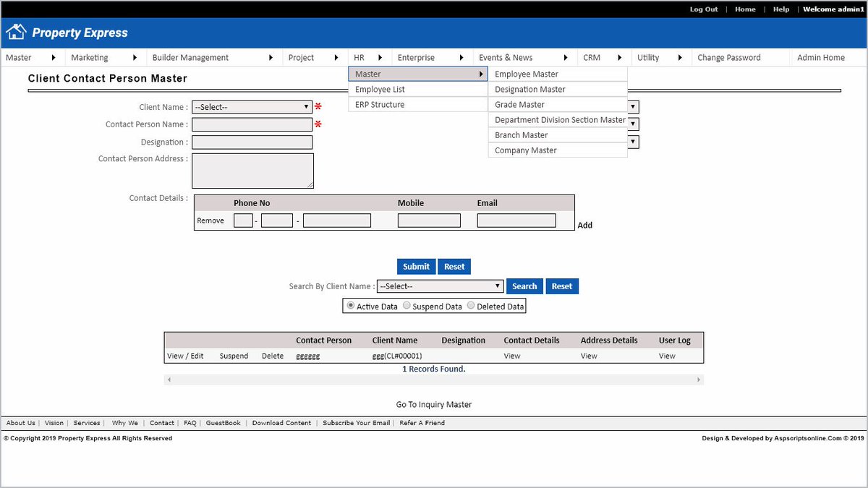The width and height of the screenshot is (868, 488).
Task: Click the Contact Person Name field
Action: [252, 124]
